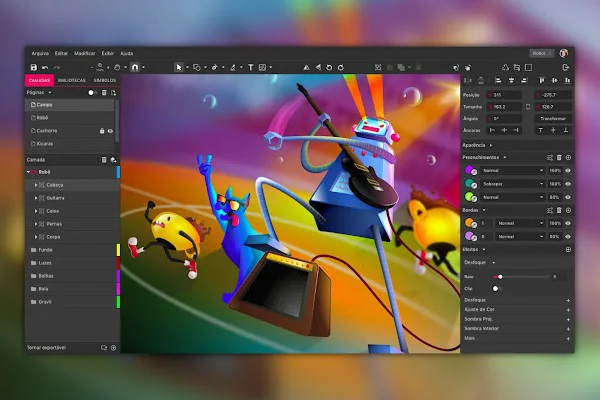Click the Save icon in toolbar
The width and height of the screenshot is (600, 400).
coord(34,67)
